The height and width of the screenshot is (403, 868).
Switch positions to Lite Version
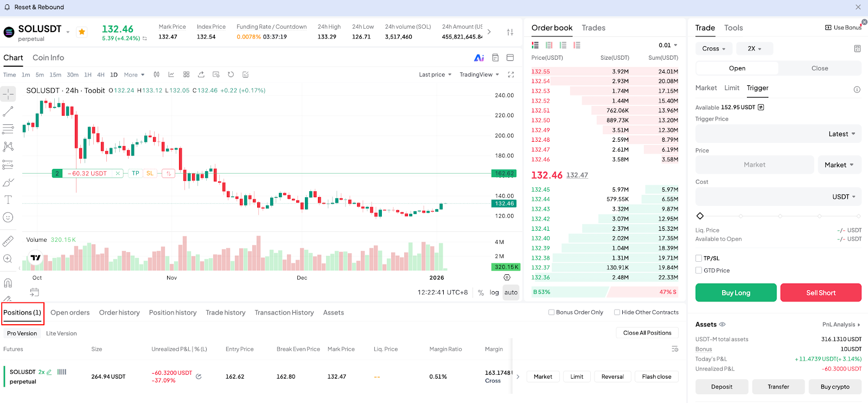(61, 333)
